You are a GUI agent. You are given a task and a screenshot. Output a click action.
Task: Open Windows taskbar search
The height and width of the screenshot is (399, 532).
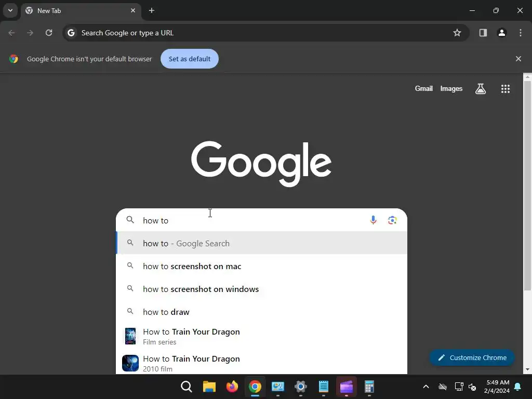coord(187,387)
